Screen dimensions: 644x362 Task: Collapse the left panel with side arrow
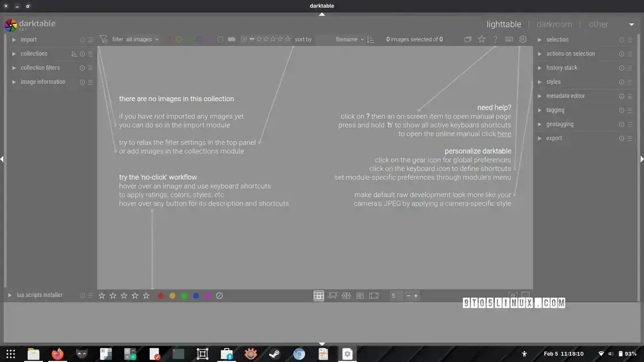click(x=2, y=159)
